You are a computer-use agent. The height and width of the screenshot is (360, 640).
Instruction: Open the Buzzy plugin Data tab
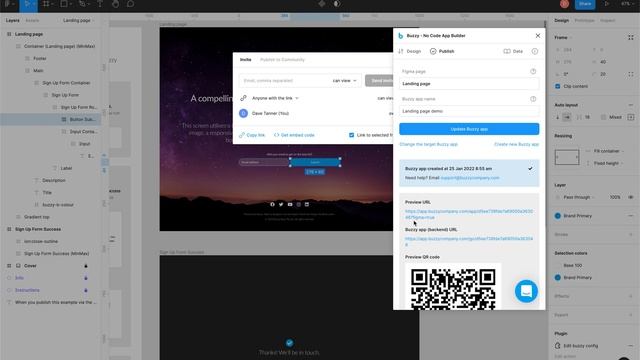(x=513, y=51)
